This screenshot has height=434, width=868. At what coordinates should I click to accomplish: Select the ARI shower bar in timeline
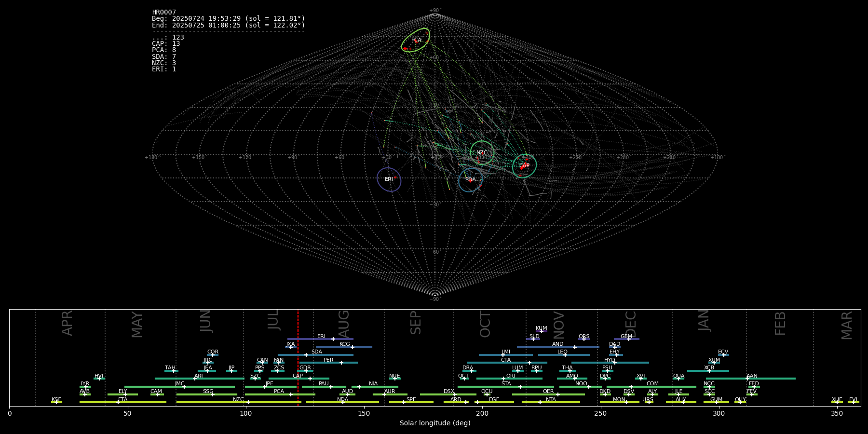pyautogui.click(x=199, y=379)
